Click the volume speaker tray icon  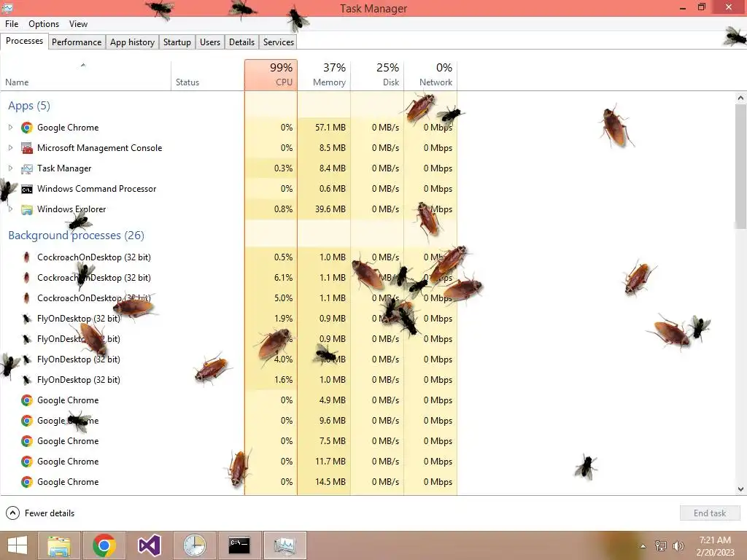click(x=678, y=545)
